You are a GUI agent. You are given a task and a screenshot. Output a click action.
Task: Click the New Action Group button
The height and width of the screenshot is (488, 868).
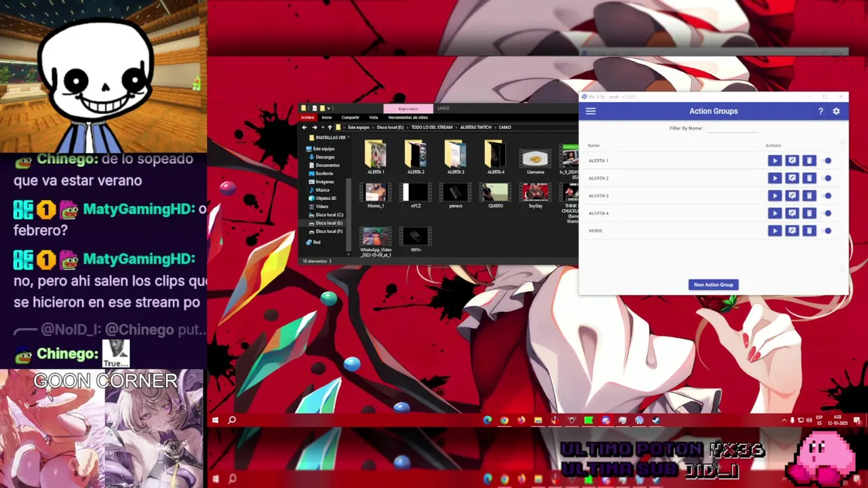(x=713, y=285)
